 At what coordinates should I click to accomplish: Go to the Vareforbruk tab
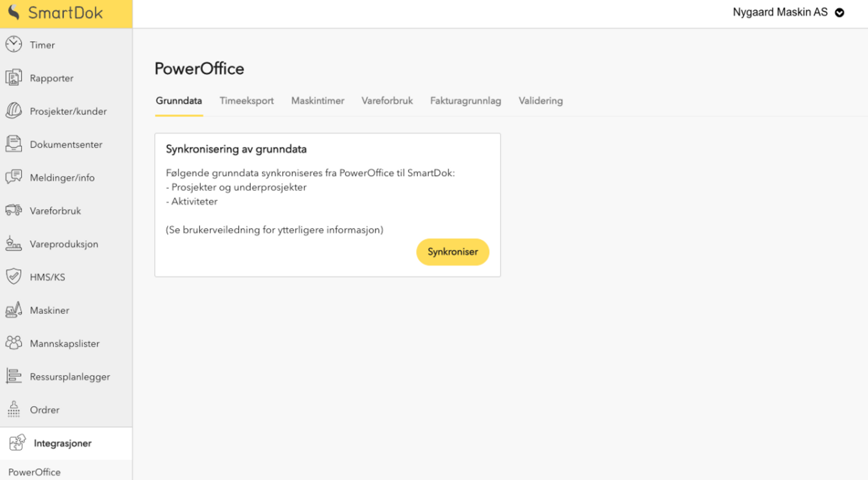[x=387, y=101]
